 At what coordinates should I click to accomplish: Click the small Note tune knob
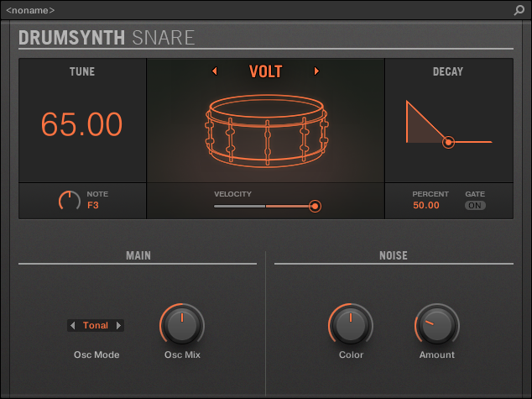pos(69,200)
